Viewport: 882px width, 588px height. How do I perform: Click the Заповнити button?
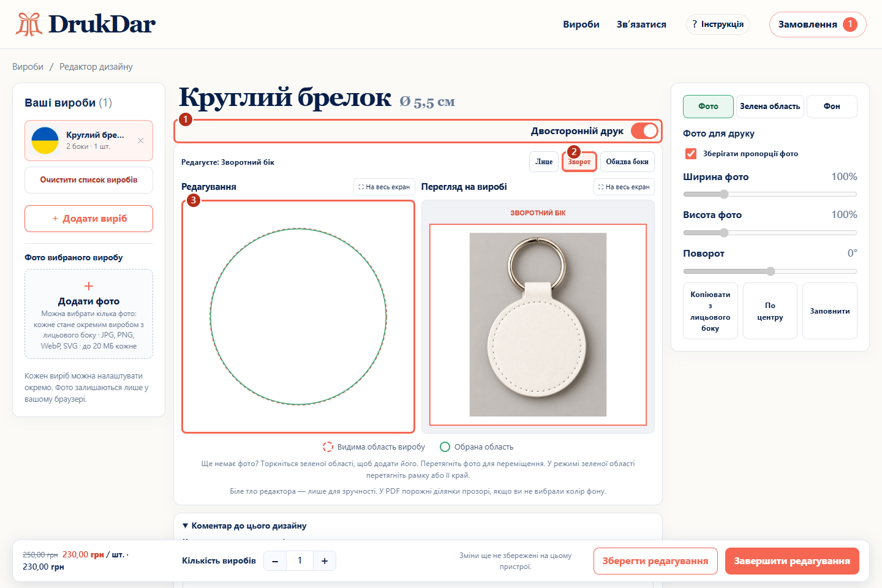[830, 311]
